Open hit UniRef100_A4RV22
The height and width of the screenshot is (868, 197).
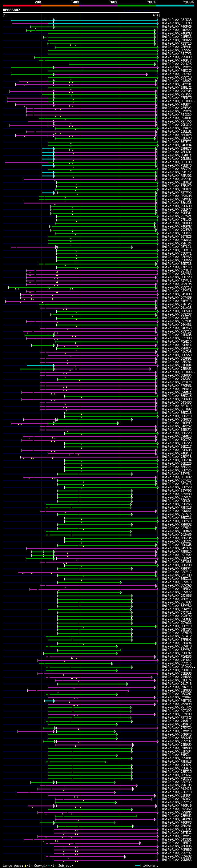pyautogui.click(x=176, y=30)
